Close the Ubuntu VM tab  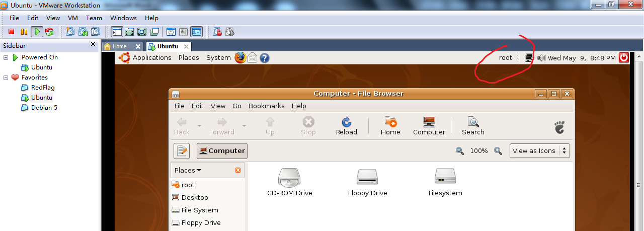tap(186, 46)
